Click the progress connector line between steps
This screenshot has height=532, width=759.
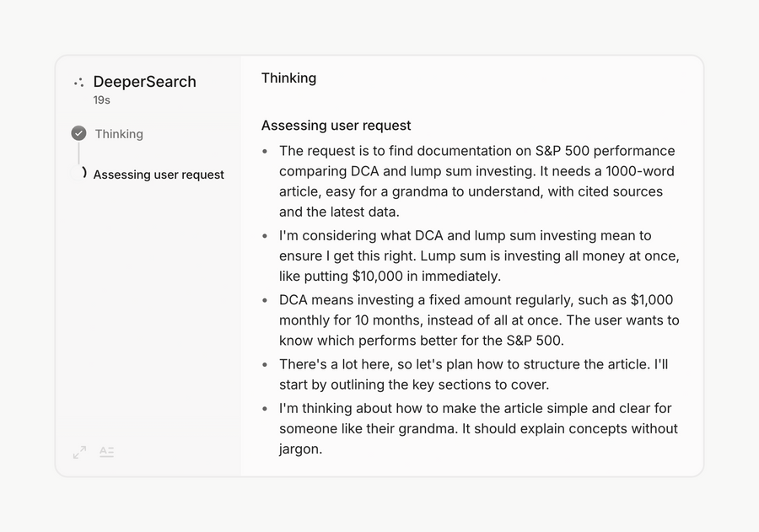click(78, 153)
